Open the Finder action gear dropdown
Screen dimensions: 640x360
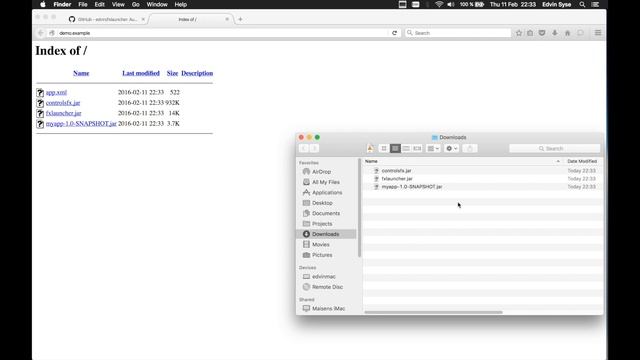pyautogui.click(x=451, y=149)
